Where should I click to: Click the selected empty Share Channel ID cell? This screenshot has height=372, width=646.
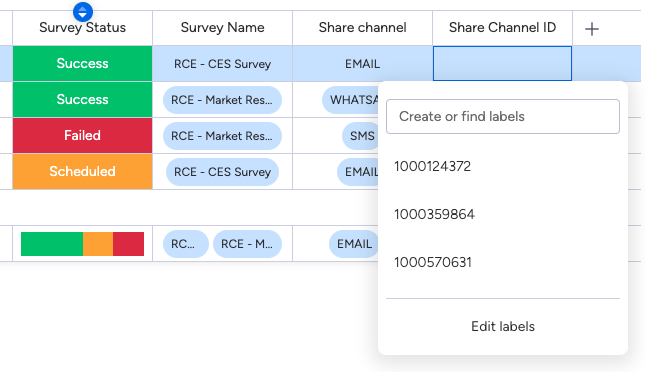[x=502, y=63]
